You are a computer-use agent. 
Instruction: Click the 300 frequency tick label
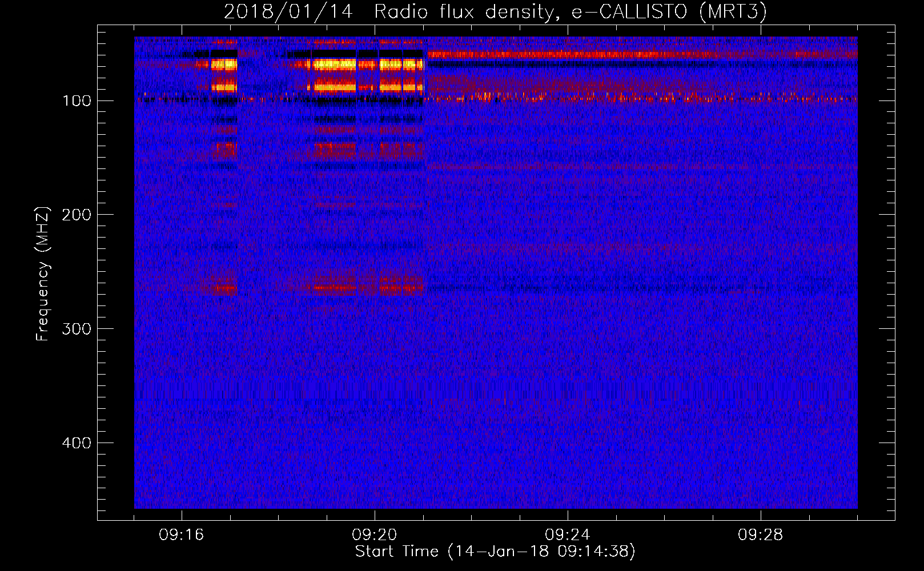(77, 329)
